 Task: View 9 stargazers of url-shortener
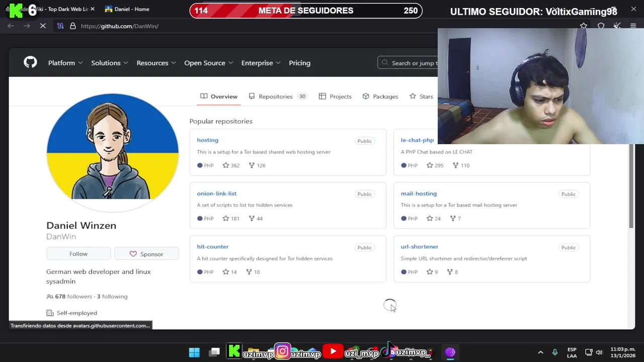click(x=432, y=272)
